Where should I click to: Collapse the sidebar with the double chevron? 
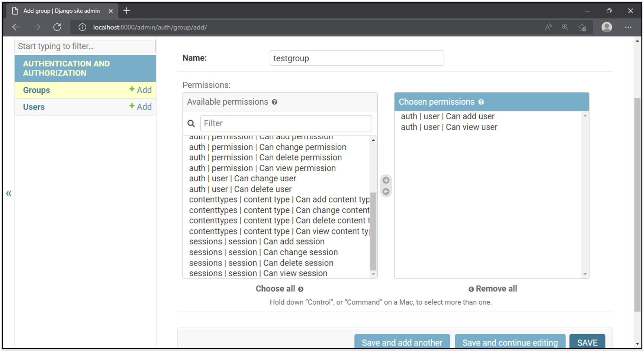tap(9, 194)
